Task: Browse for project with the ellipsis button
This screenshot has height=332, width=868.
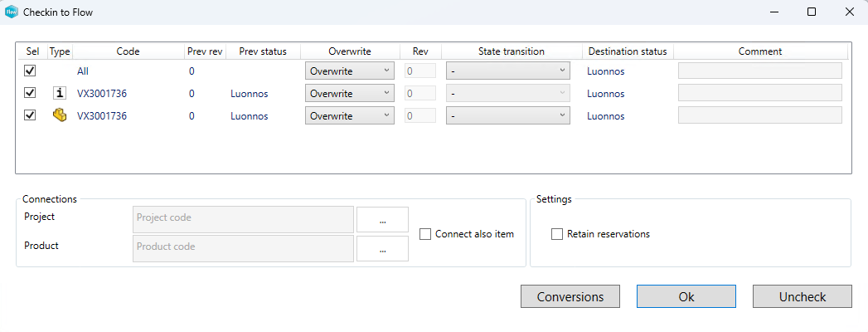Action: click(382, 220)
